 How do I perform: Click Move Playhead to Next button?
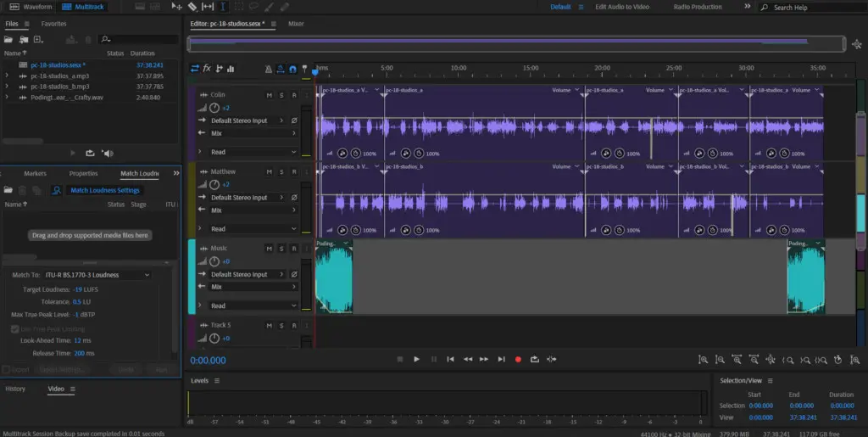[501, 359]
